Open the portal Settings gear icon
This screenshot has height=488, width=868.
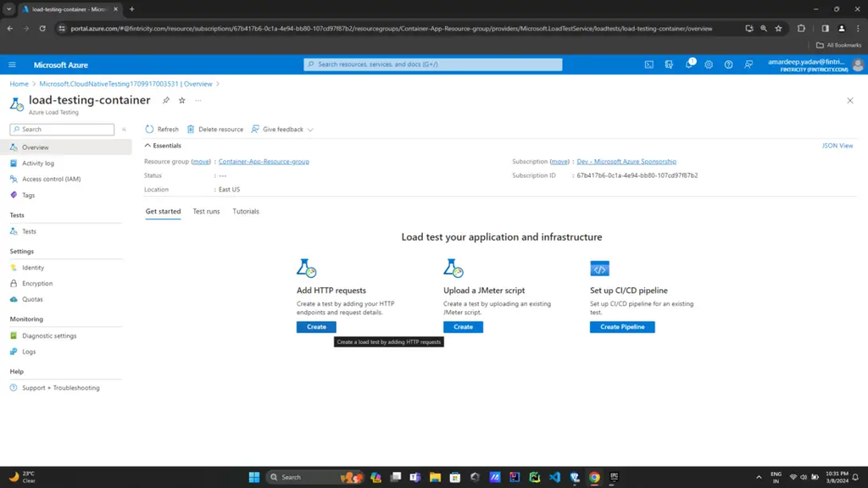(709, 64)
